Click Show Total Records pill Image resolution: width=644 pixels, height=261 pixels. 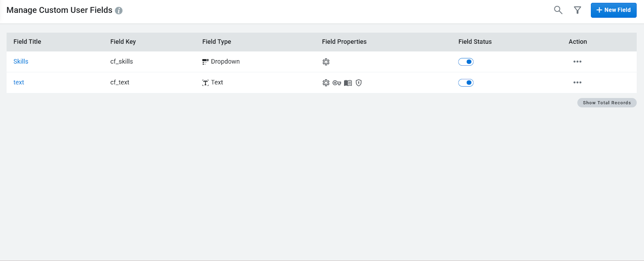[607, 103]
